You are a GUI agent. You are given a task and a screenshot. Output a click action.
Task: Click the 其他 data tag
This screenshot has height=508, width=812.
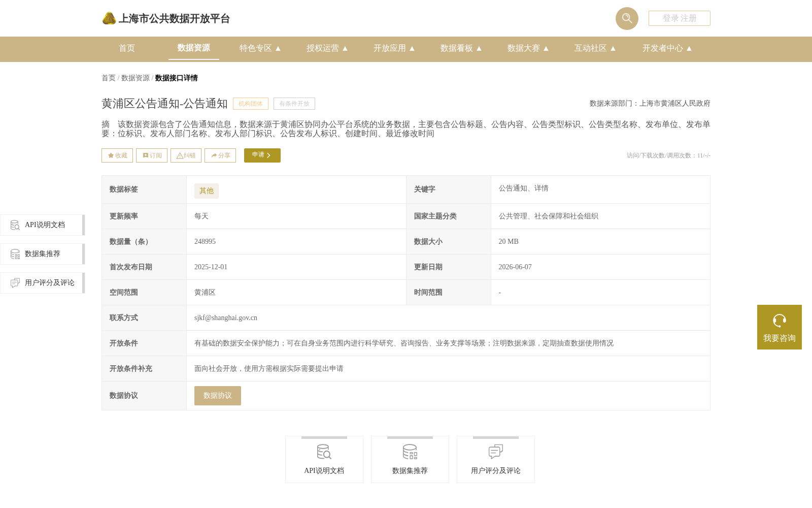tap(207, 191)
